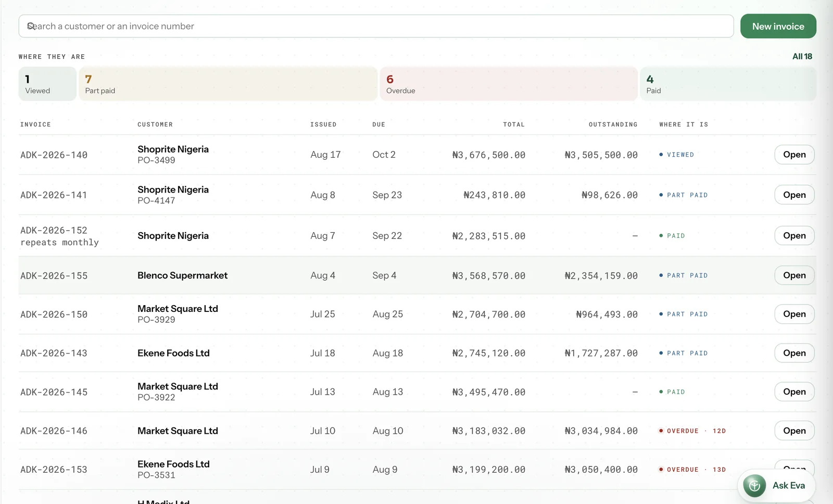Click the Due column header

(379, 124)
